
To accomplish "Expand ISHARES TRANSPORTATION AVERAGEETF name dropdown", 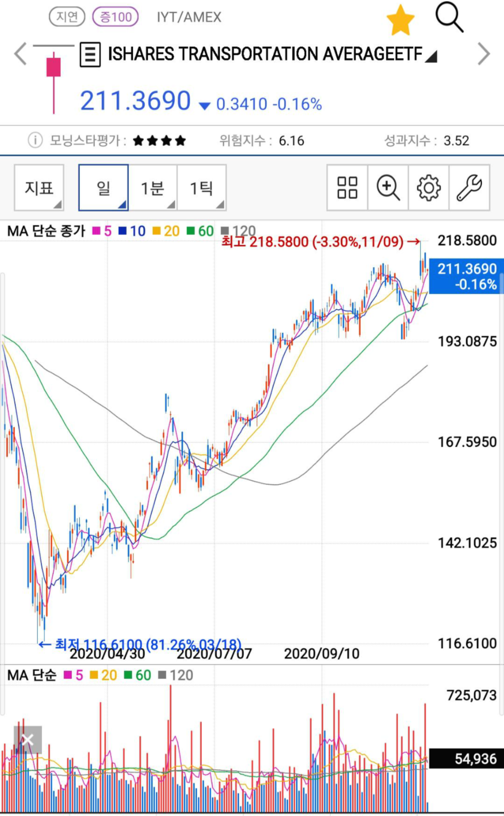I will pyautogui.click(x=272, y=54).
